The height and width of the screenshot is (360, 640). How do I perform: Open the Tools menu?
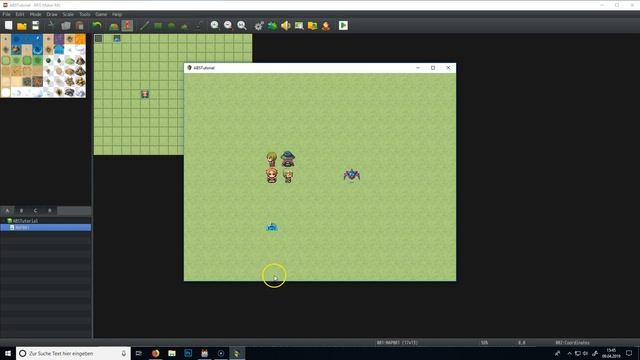coord(85,14)
